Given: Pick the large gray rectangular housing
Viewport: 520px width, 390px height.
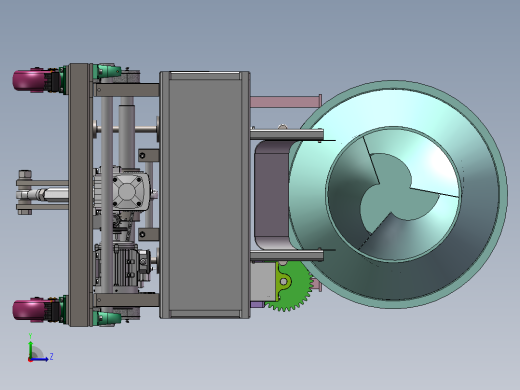Looking at the screenshot, I should click(x=205, y=195).
